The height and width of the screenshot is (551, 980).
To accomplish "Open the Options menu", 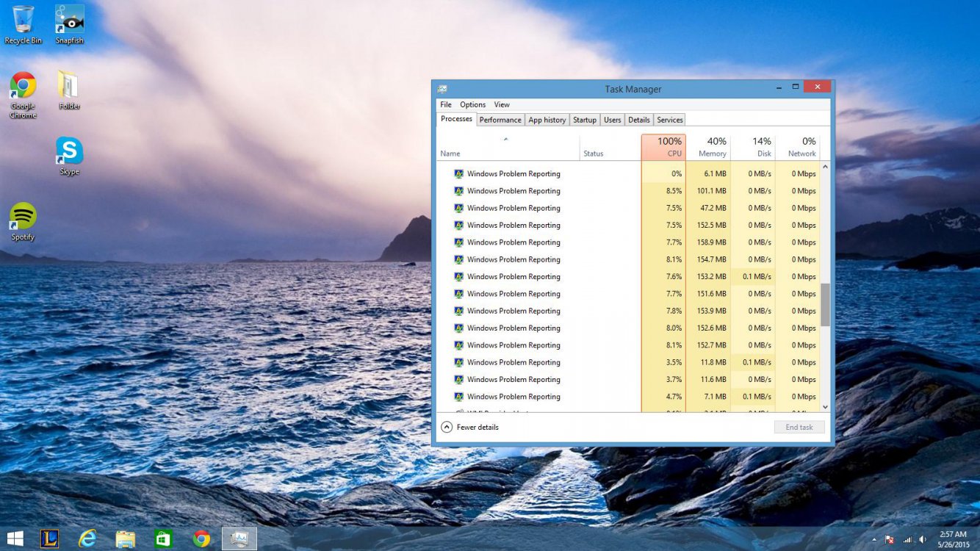I will (x=473, y=104).
